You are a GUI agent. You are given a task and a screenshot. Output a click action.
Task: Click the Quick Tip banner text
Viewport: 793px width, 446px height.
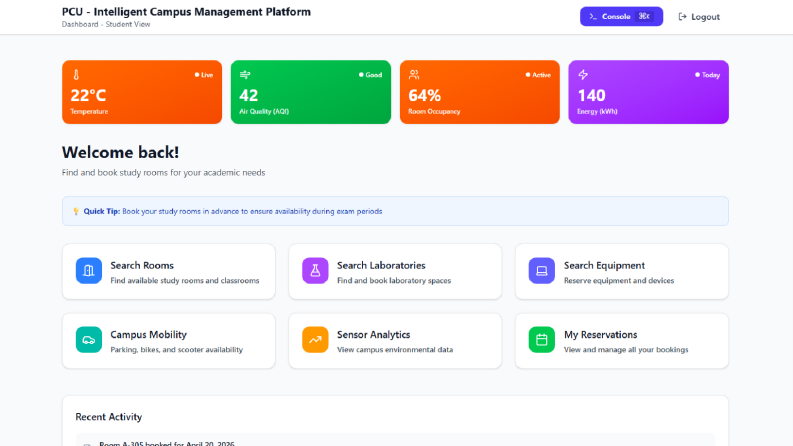[233, 211]
